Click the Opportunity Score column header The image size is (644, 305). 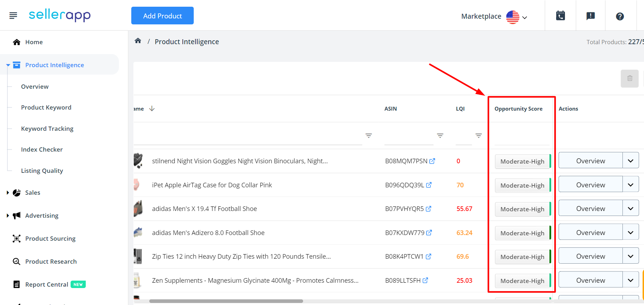coord(518,109)
